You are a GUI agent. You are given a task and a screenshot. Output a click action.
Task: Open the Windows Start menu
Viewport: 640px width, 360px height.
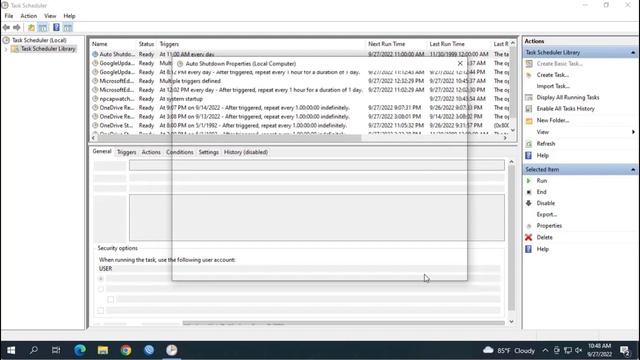[x=11, y=350]
